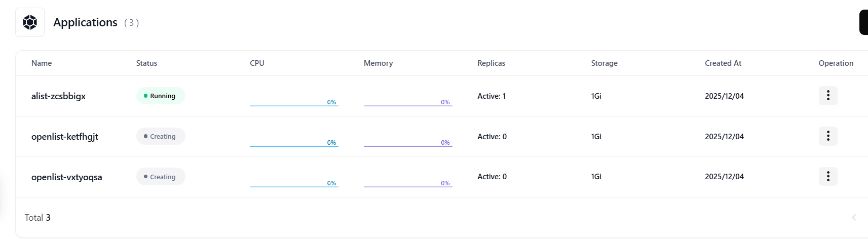The image size is (868, 242).
Task: Click the Running status badge
Action: click(161, 96)
